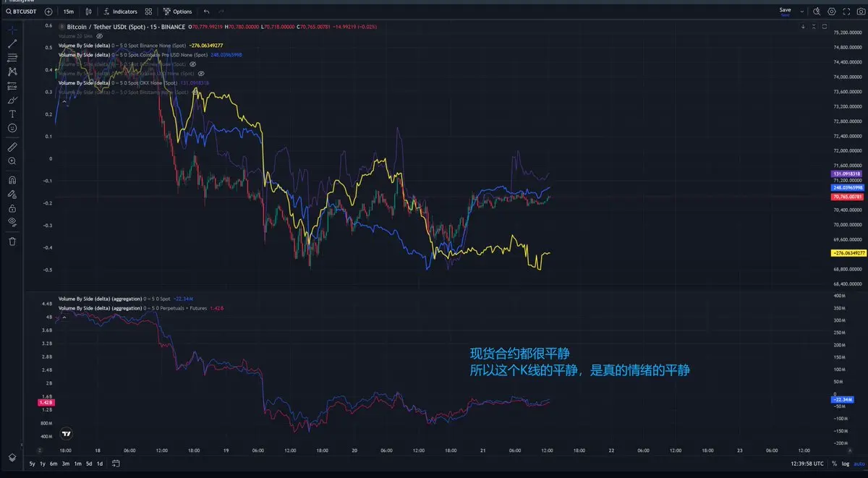Screen dimensions: 868x478
Task: Open the emoji icons tool
Action: (12, 127)
